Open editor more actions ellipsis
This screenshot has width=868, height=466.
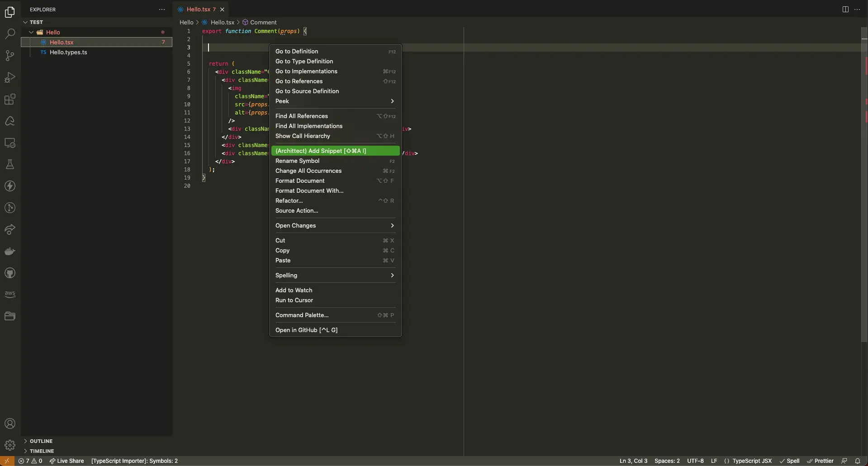point(857,10)
